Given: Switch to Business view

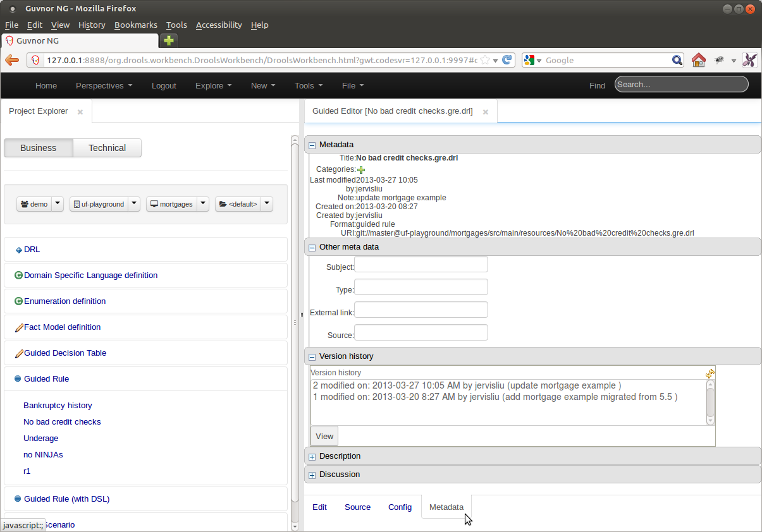Looking at the screenshot, I should [x=39, y=148].
